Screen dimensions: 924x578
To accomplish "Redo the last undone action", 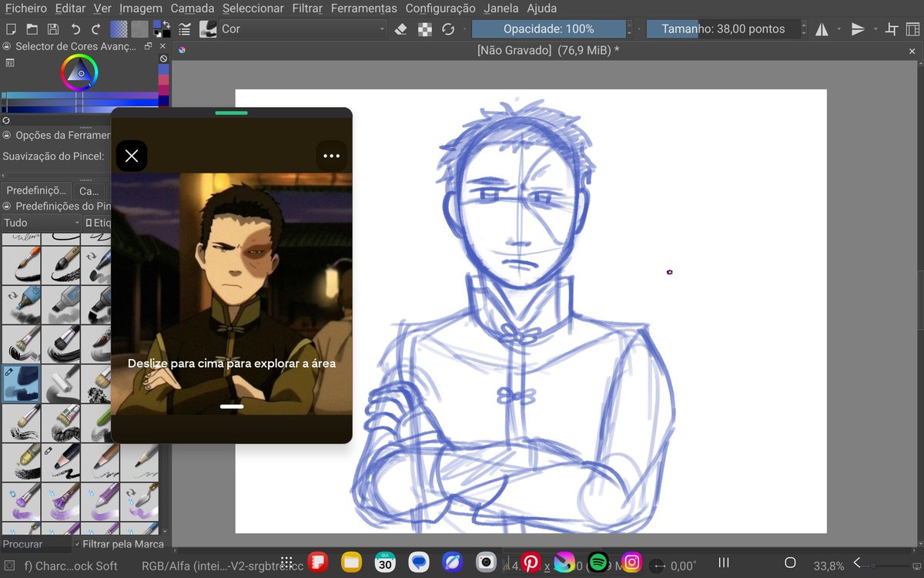I will [x=96, y=29].
